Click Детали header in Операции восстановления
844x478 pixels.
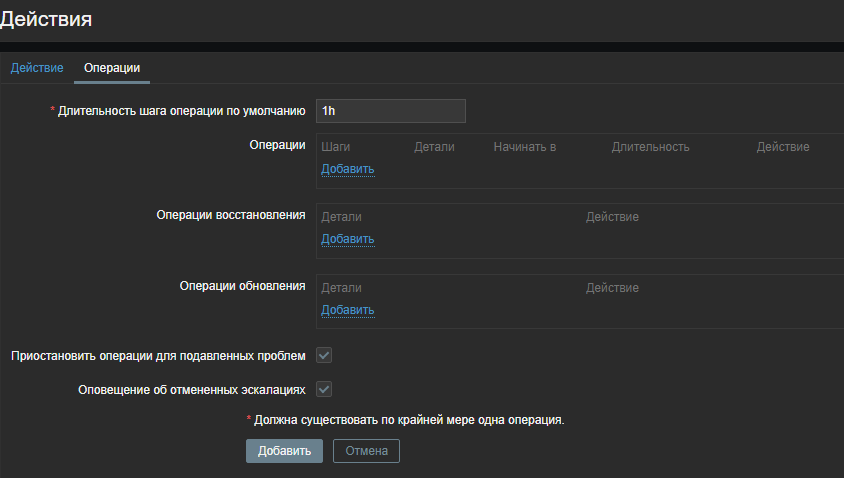341,217
